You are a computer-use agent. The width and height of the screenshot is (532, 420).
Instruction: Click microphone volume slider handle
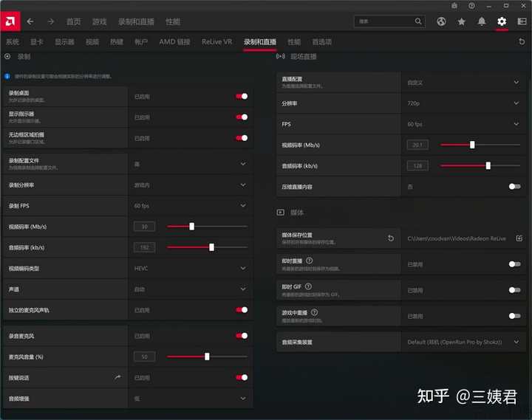tap(207, 357)
